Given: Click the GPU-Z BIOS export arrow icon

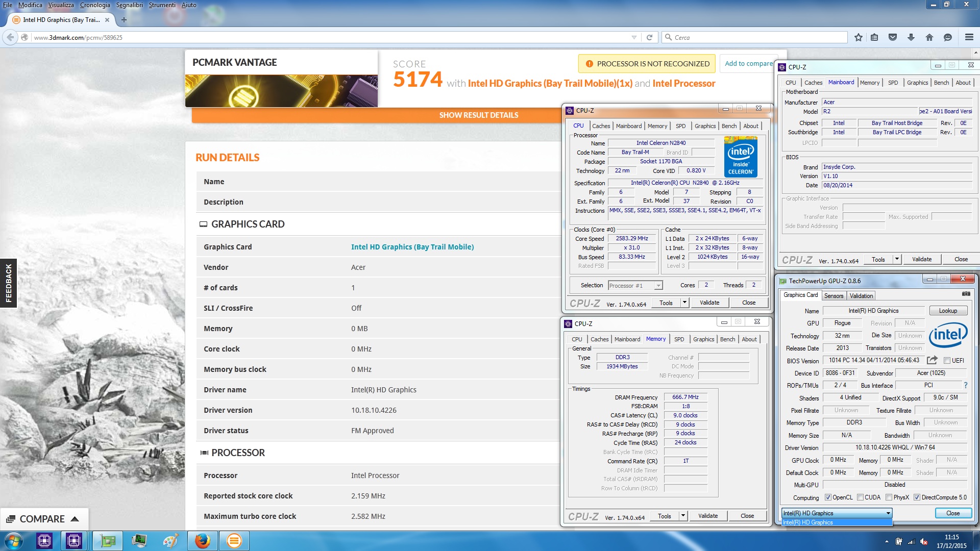Looking at the screenshot, I should [932, 360].
